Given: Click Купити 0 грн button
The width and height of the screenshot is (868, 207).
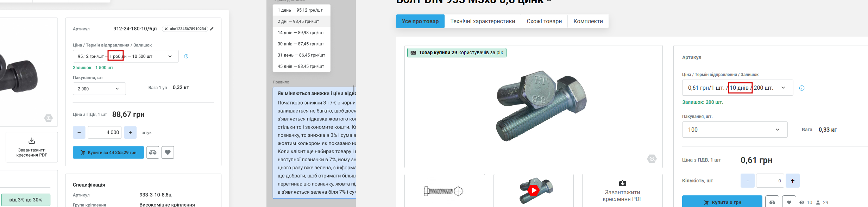Looking at the screenshot, I should pos(722,202).
